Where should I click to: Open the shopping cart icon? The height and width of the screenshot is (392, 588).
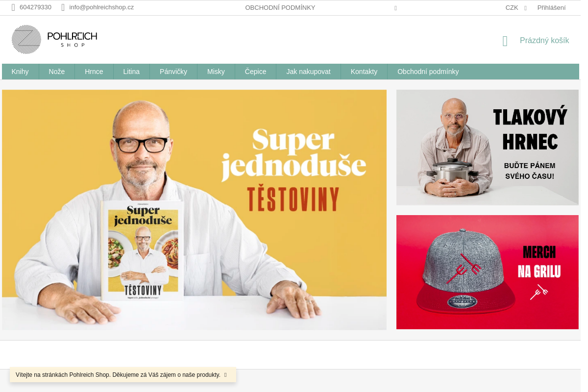[505, 41]
